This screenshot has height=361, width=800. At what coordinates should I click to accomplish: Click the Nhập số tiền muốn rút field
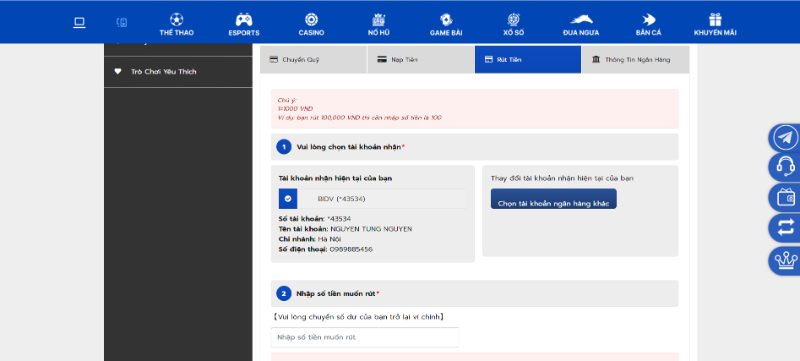[365, 337]
